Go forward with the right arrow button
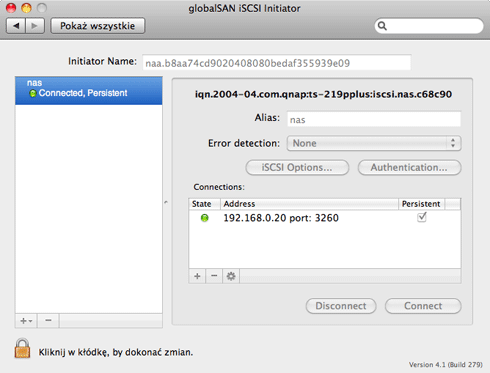The width and height of the screenshot is (490, 373). [x=35, y=26]
